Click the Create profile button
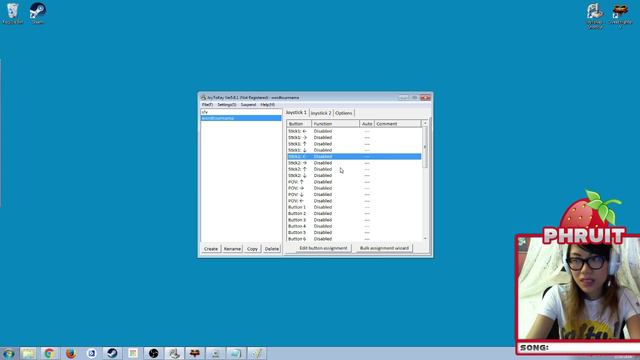640x360 pixels. (211, 249)
